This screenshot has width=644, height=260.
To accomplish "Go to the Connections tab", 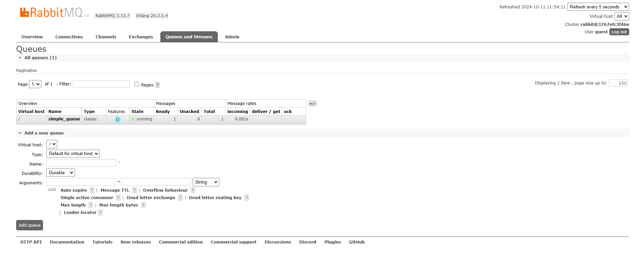I will pos(69,37).
